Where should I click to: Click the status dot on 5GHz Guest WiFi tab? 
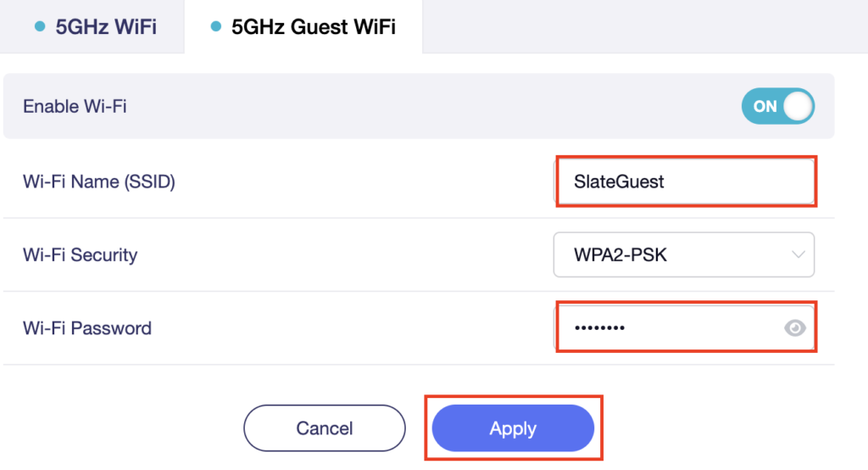pos(215,26)
